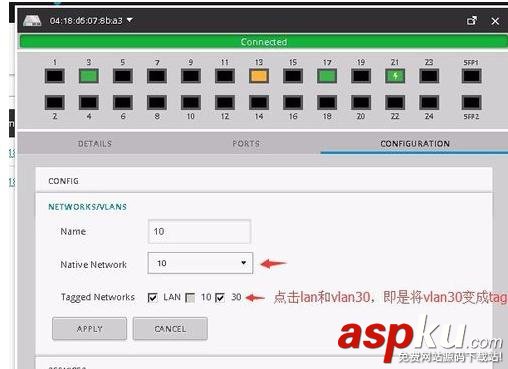This screenshot has width=508, height=369.
Task: Select port 19 icon
Action: tap(361, 76)
